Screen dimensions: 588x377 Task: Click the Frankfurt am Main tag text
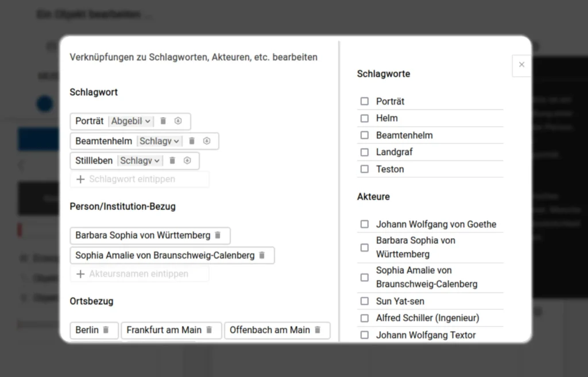164,330
